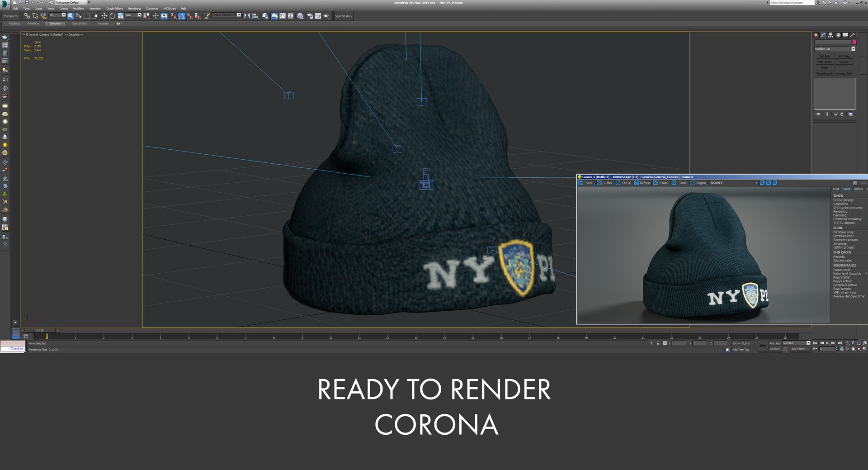Toggle Auto Key animation mode
This screenshot has height=470, width=868.
pos(775,343)
